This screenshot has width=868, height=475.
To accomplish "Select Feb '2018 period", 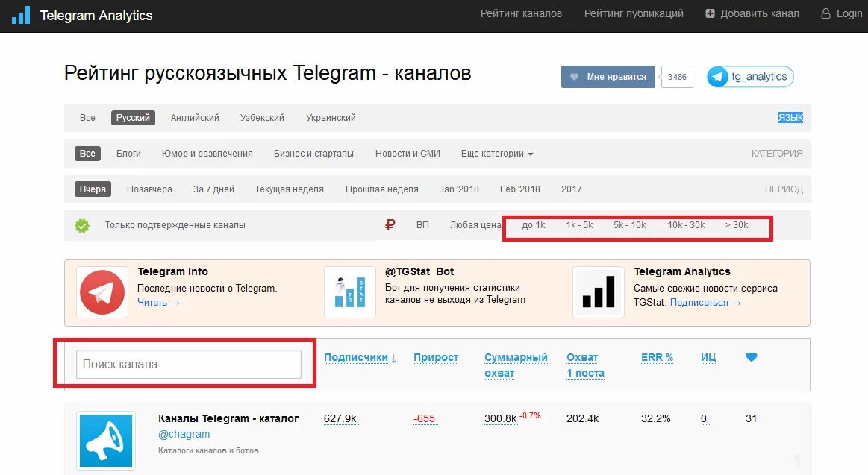I will [519, 189].
